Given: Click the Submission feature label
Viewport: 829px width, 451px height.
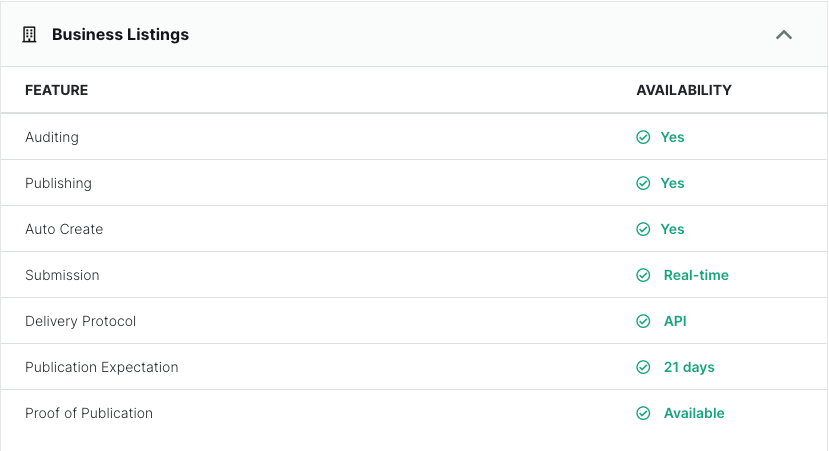Looking at the screenshot, I should (62, 275).
